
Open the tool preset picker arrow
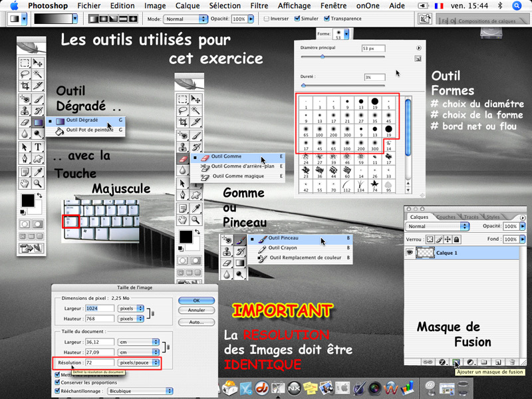point(24,19)
